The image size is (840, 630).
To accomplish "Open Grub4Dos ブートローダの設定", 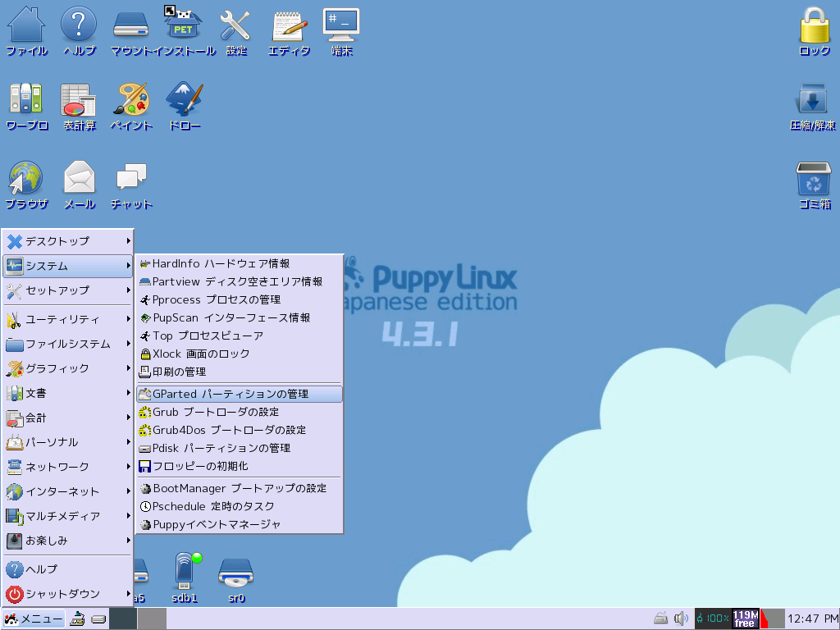I will tap(239, 430).
